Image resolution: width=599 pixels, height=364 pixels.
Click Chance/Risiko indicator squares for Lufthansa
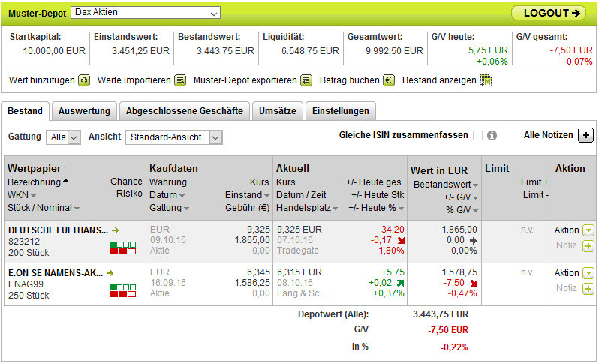[123, 248]
